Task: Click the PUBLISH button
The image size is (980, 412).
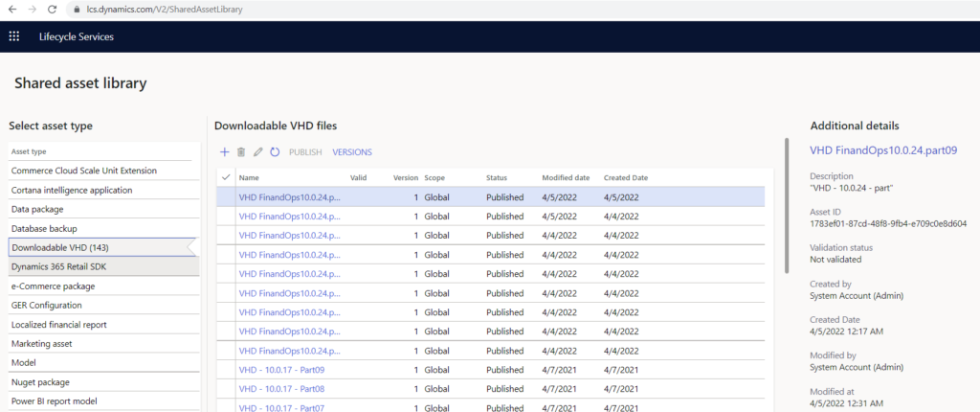Action: (305, 152)
